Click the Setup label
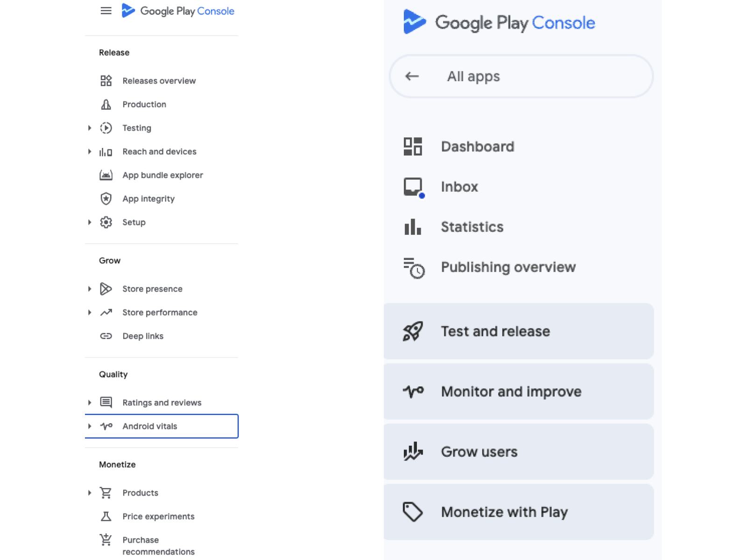Viewport: 747px width, 560px height. click(x=134, y=222)
